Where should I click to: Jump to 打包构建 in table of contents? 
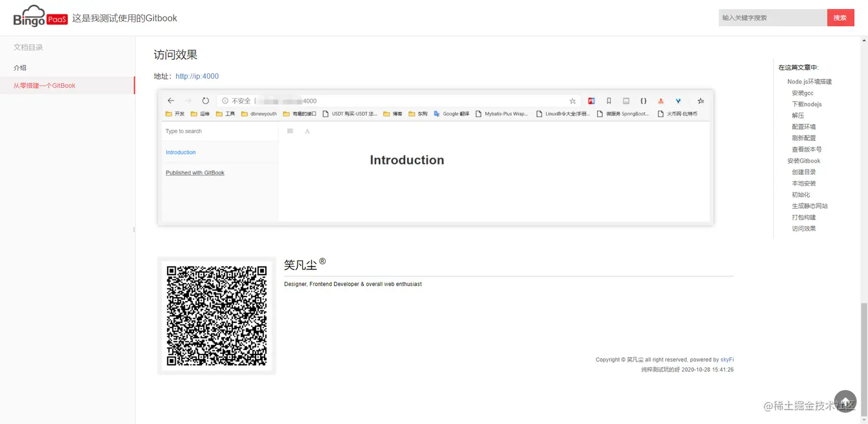(x=804, y=217)
